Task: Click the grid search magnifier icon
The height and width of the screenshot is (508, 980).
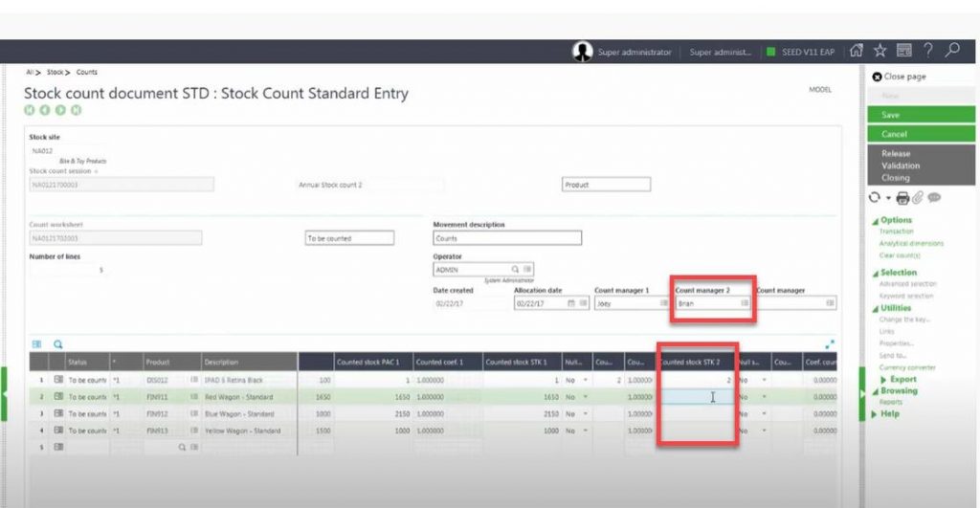Action: (x=57, y=344)
